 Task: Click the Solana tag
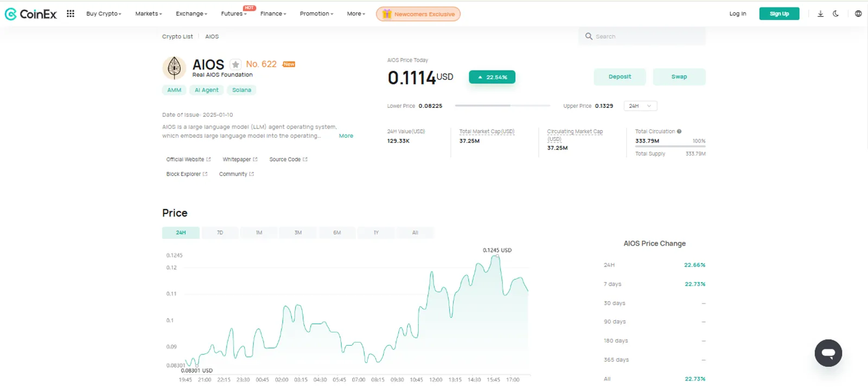tap(241, 90)
